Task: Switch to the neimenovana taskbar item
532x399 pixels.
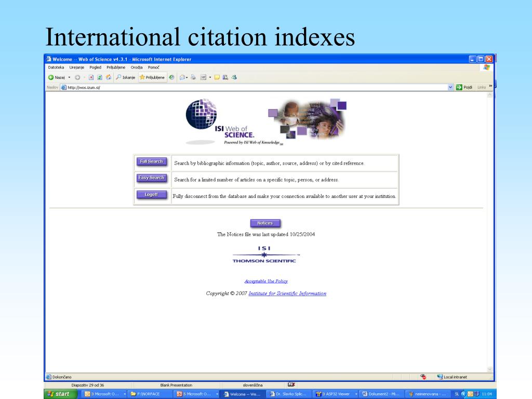Action: (427, 394)
